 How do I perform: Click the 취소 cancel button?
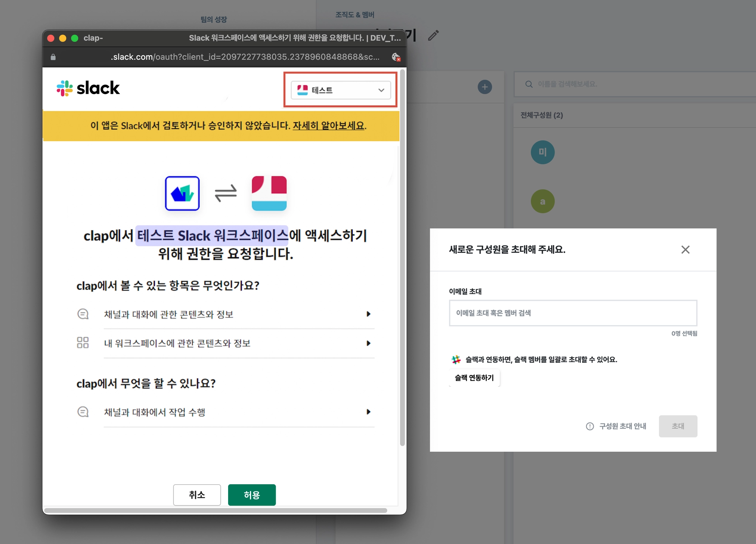tap(197, 495)
